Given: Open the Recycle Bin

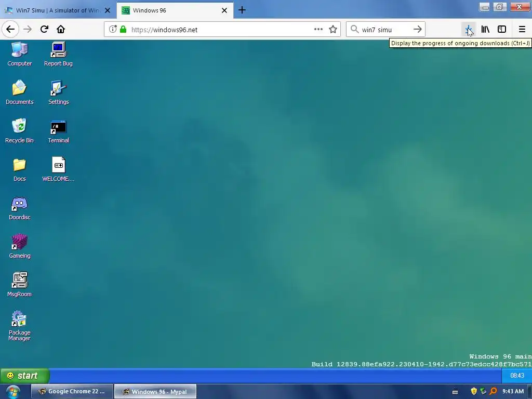Looking at the screenshot, I should click(x=19, y=131).
